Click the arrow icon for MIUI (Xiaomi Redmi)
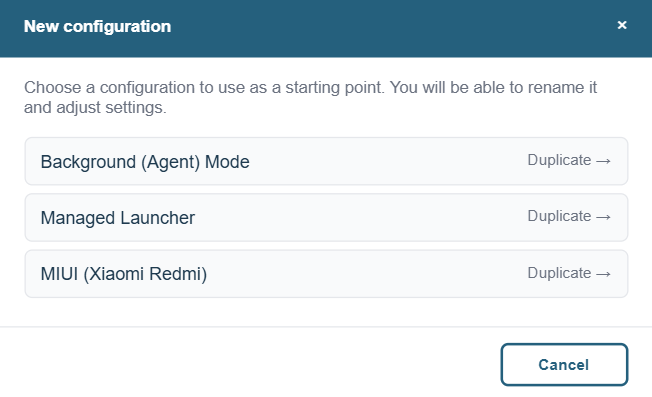Viewport: 652px width, 397px height. point(603,274)
